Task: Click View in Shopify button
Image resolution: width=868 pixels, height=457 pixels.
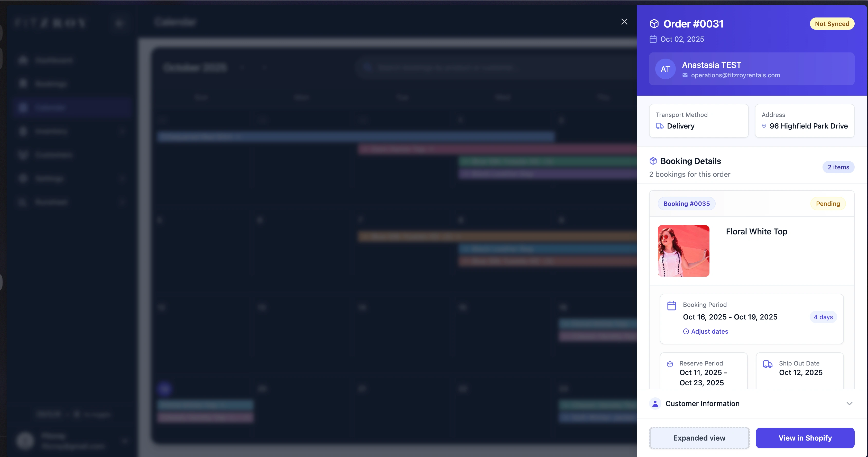Action: [x=805, y=438]
